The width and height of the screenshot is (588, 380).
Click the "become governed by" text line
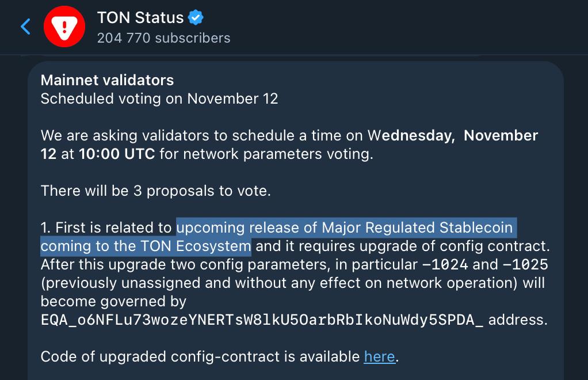[x=113, y=301]
